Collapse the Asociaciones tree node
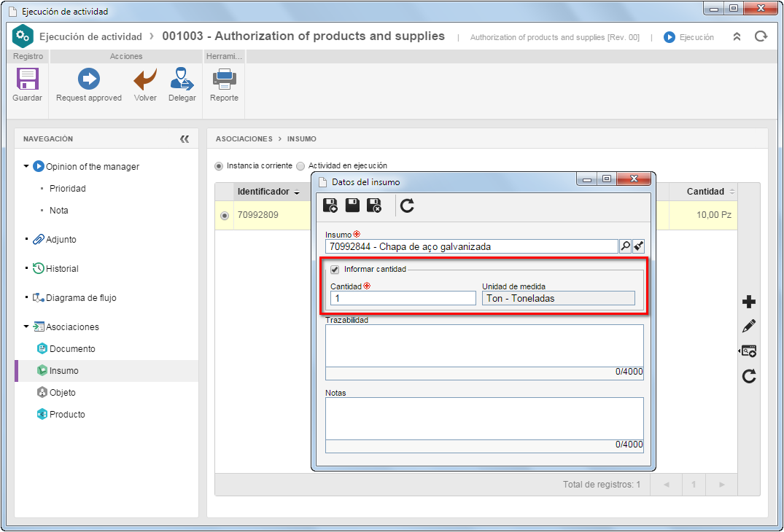784x532 pixels. [26, 326]
